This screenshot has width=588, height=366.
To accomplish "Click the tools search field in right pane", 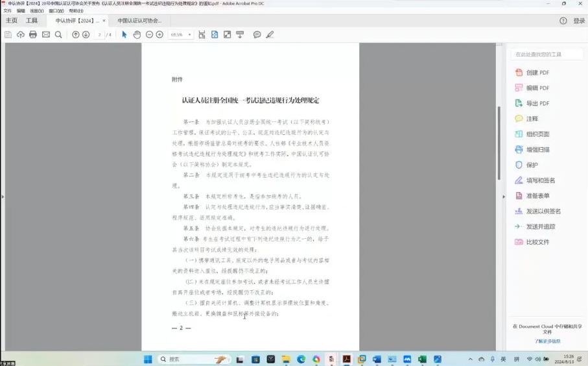I will click(x=547, y=55).
